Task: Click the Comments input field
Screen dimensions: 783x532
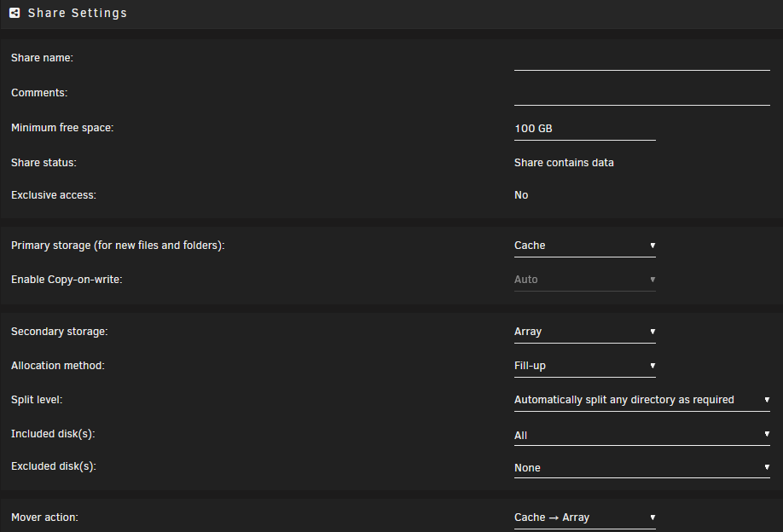Action: coord(641,94)
